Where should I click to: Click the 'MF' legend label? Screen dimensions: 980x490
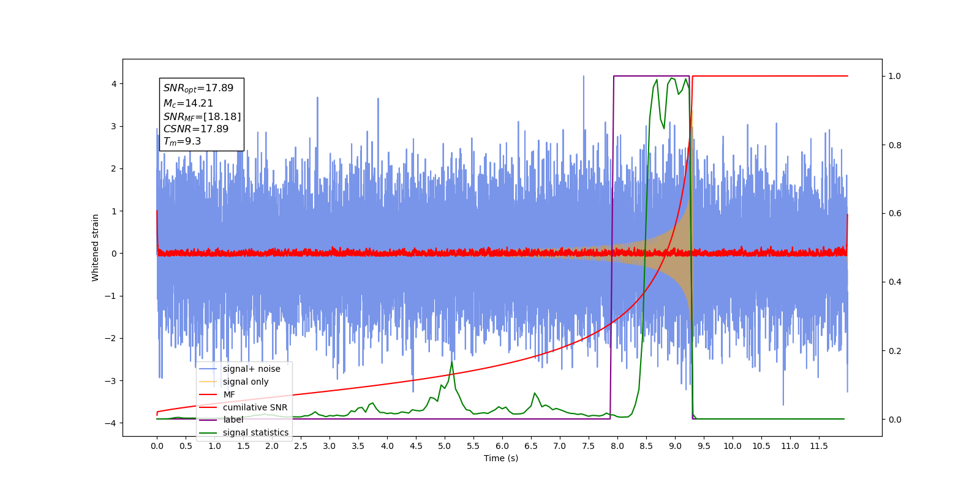(229, 394)
